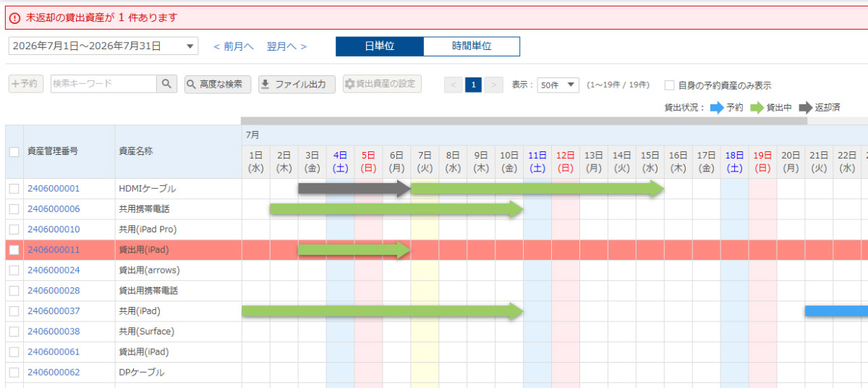The width and height of the screenshot is (868, 388).
Task: Open asset link 2406000038
Action: point(54,332)
